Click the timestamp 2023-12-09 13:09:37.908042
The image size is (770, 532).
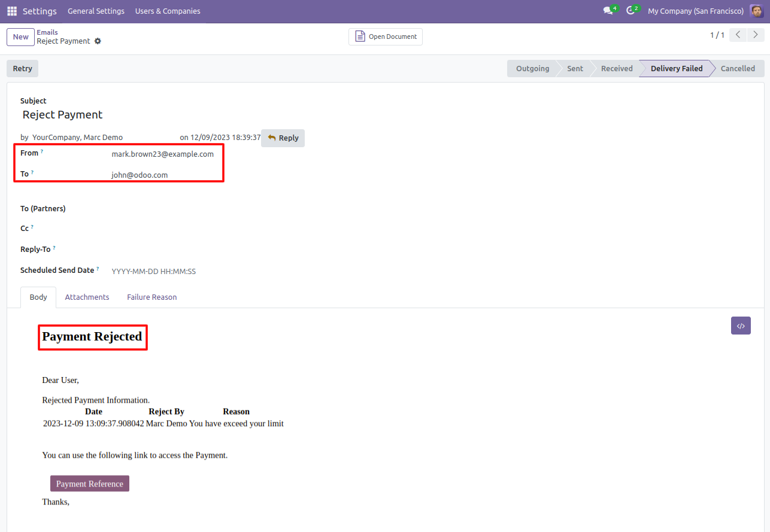[93, 424]
